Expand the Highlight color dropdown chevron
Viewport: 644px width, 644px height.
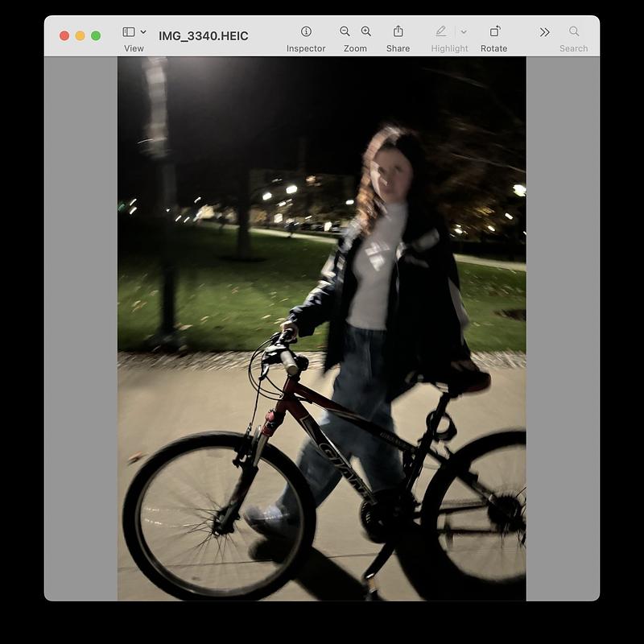[x=463, y=32]
